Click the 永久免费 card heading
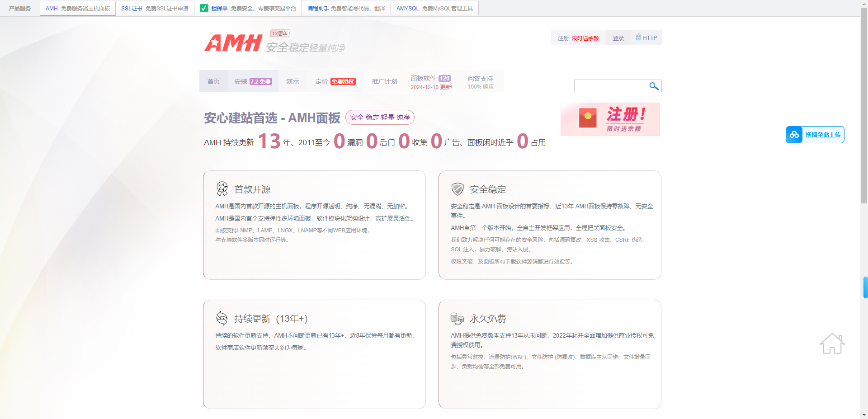Screen dimensions: 868x419 pos(488,319)
